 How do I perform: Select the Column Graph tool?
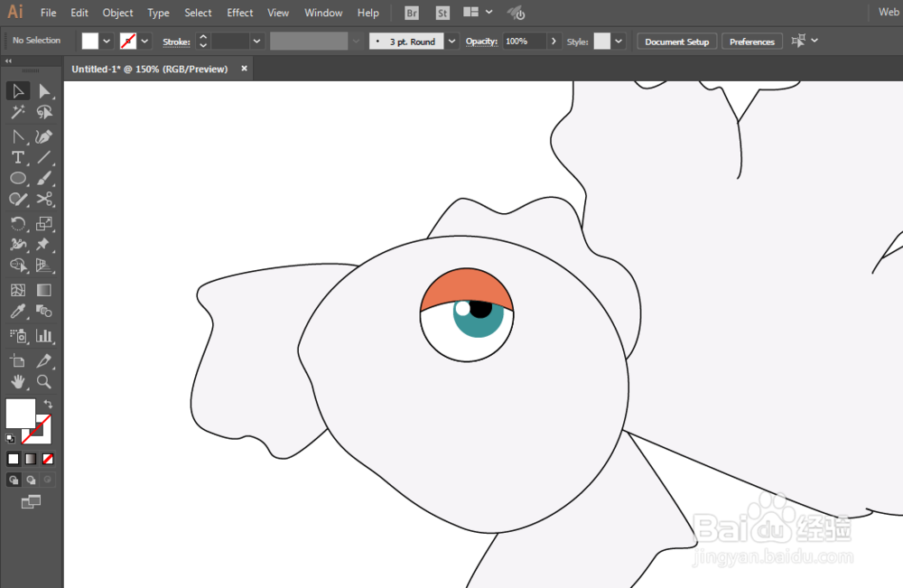click(43, 336)
